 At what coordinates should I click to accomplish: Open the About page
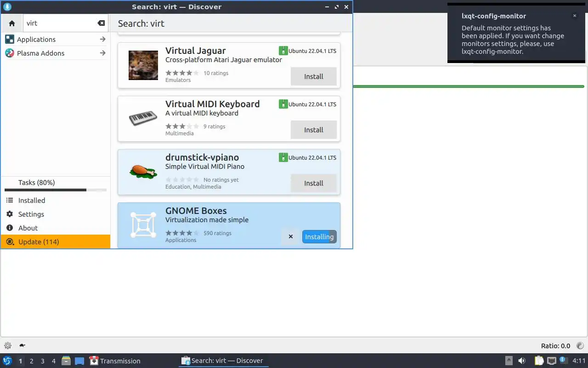pos(55,228)
